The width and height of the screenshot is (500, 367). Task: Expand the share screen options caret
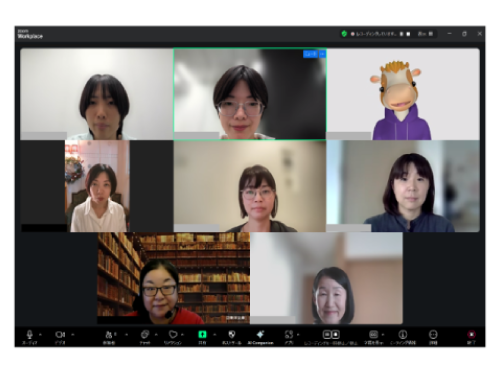pyautogui.click(x=215, y=334)
